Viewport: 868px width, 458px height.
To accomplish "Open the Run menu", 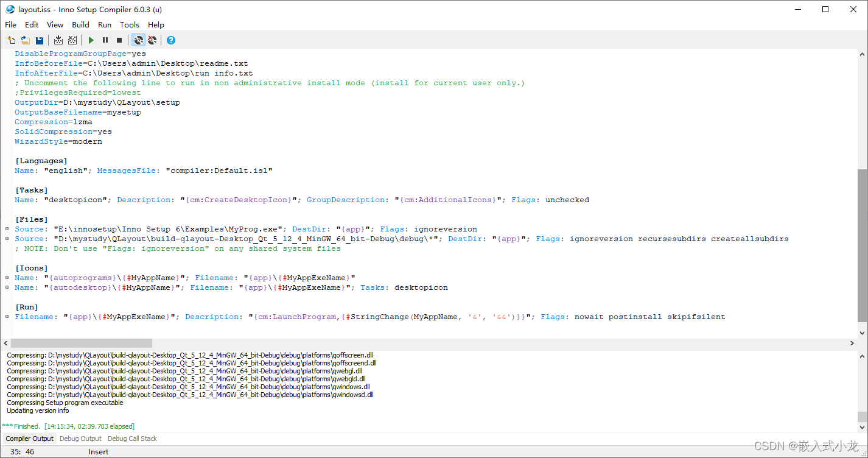I will click(105, 24).
